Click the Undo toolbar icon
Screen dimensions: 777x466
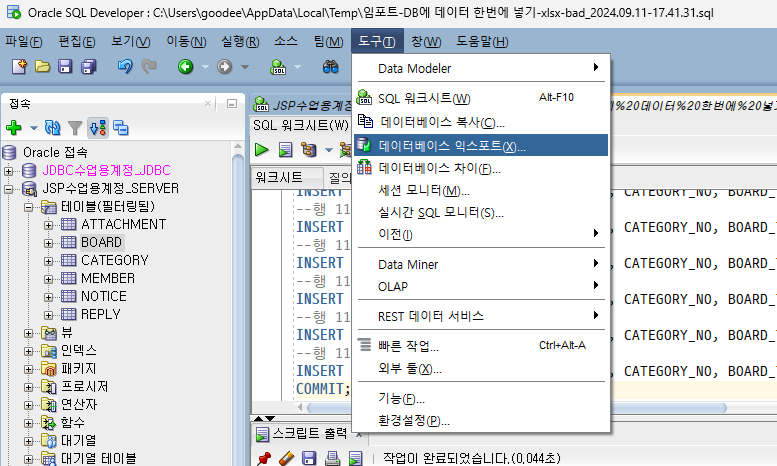point(125,66)
